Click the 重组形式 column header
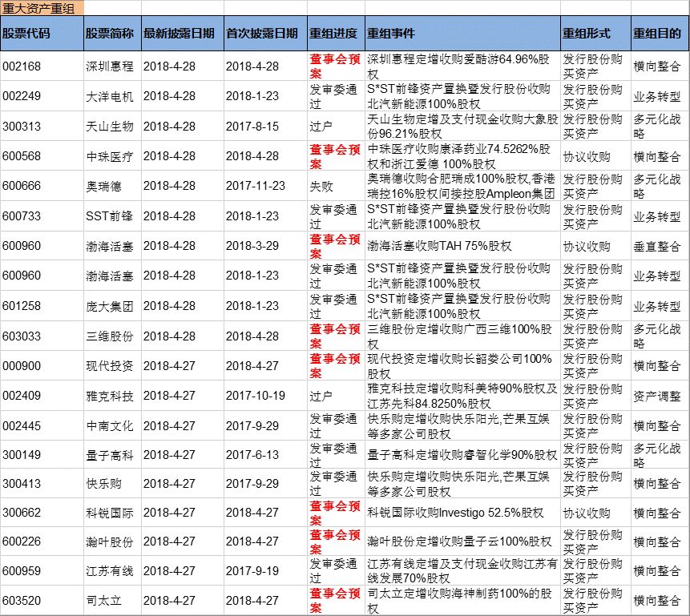Screen dimensions: 690x616 595,34
